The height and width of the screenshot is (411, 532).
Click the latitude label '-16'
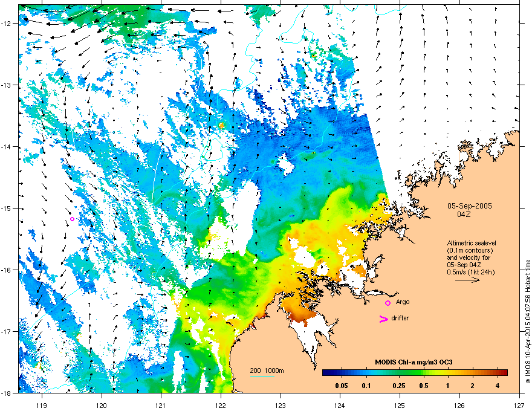(6, 270)
